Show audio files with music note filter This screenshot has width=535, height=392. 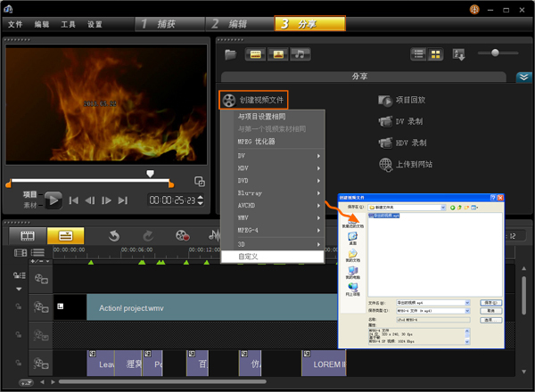(300, 54)
